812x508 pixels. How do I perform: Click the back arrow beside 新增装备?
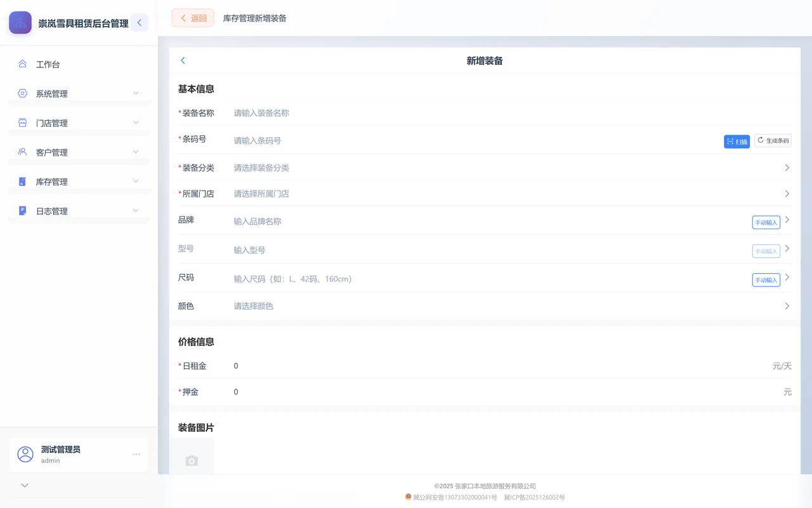coord(183,60)
